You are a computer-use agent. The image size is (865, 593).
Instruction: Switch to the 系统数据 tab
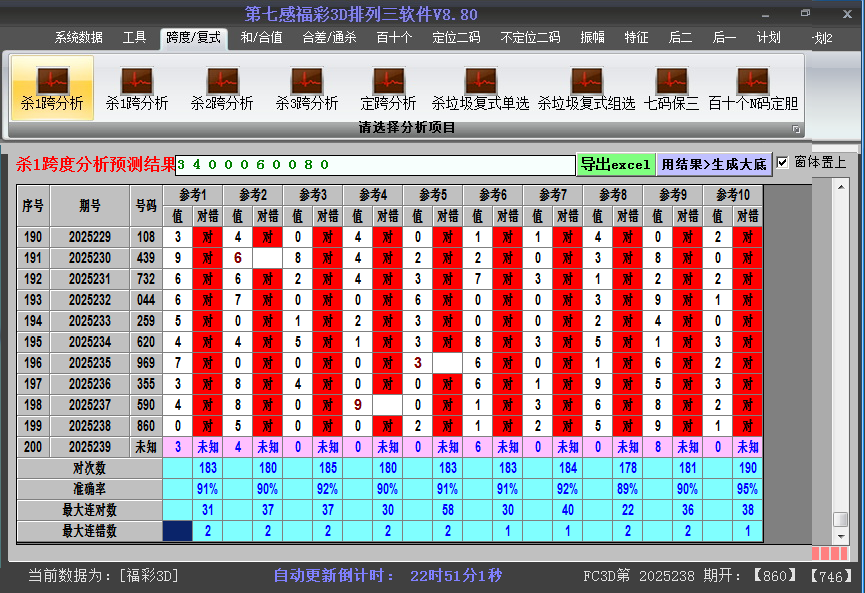78,38
